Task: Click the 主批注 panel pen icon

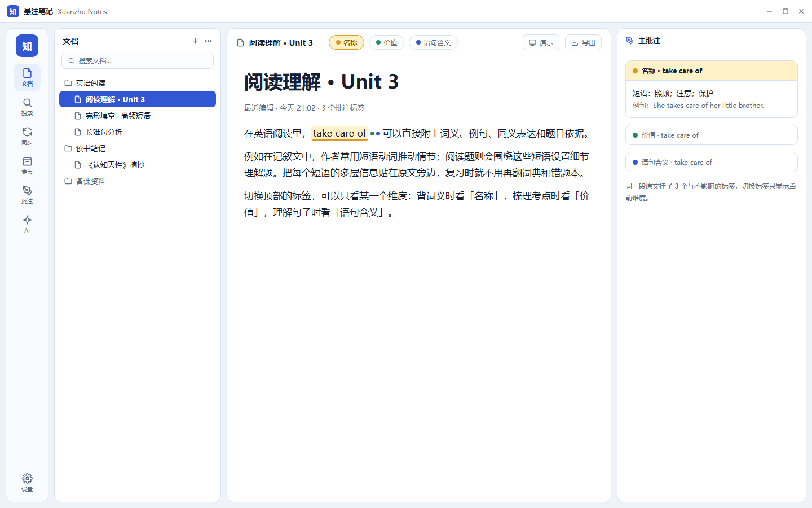Action: (629, 41)
